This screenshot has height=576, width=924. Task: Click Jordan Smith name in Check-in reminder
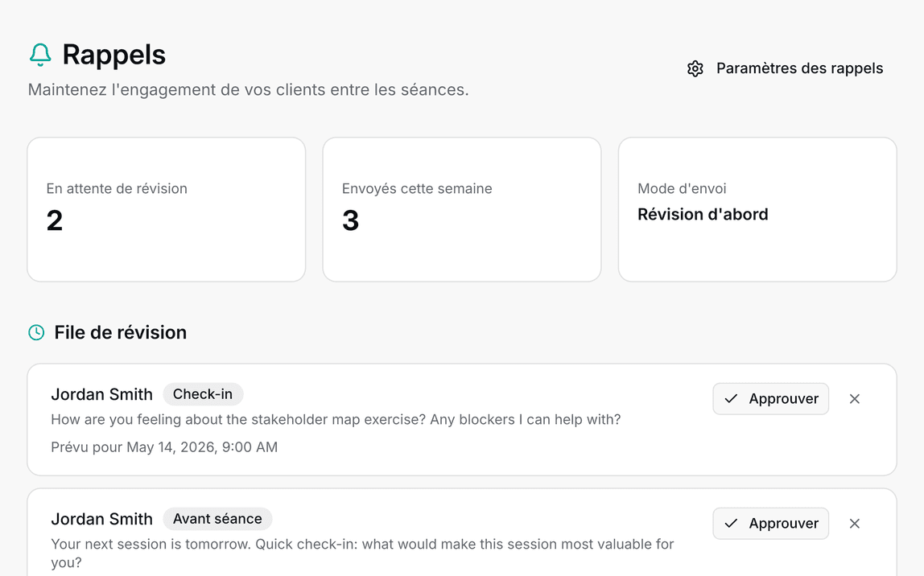click(x=102, y=394)
